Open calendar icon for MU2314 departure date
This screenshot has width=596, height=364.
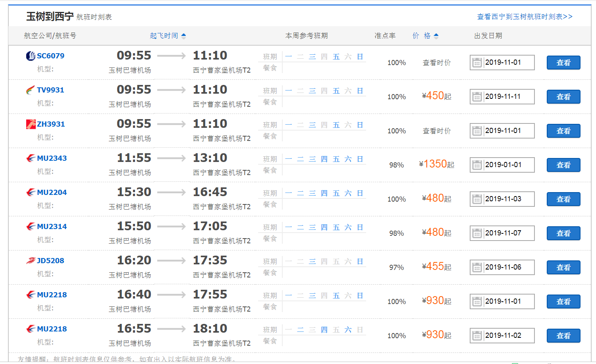click(477, 233)
